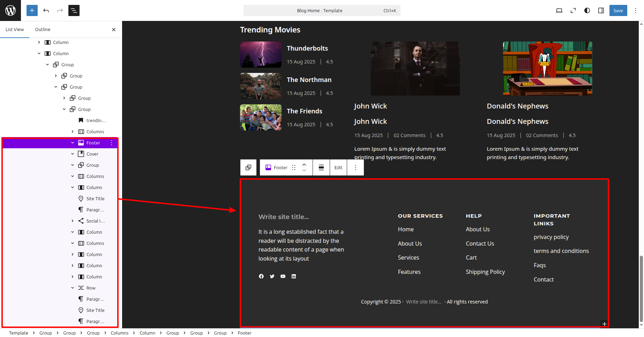This screenshot has width=644, height=337.
Task: Click the WordPress logo icon
Action: click(x=10, y=10)
